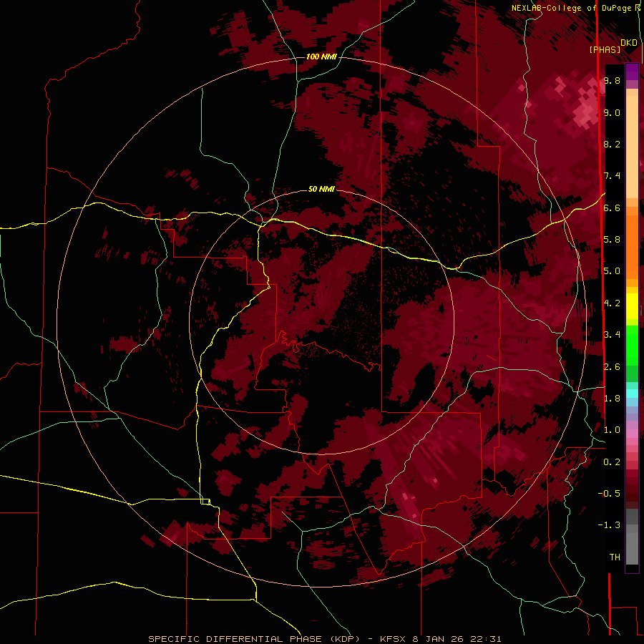Screen dimensions: 644x644
Task: Click the 8.2 legend value
Action: coord(612,144)
